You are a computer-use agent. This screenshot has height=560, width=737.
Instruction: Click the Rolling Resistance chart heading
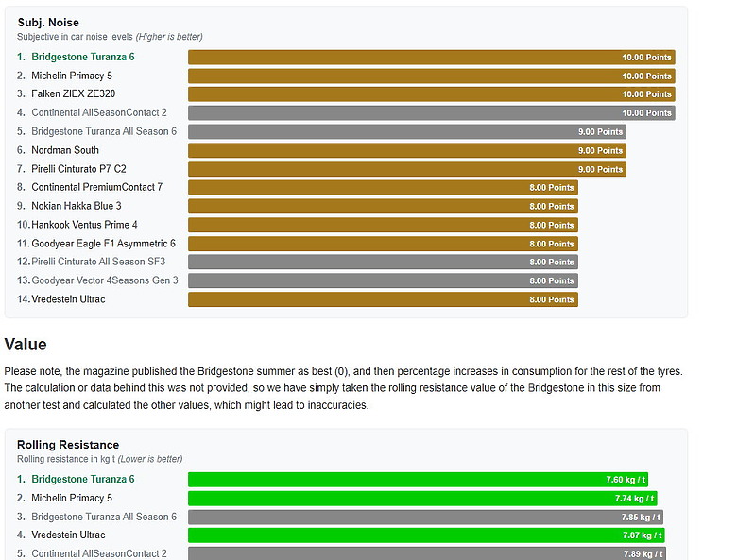pos(68,445)
